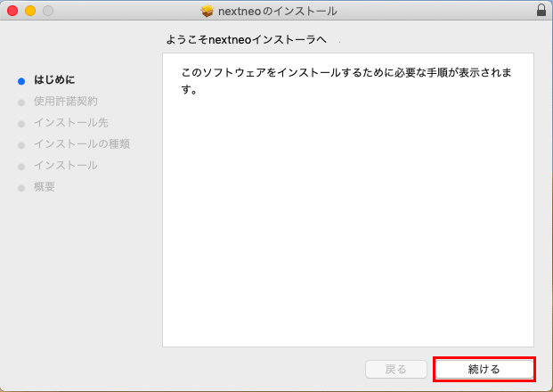Click the gray bullet beside インストール先
The width and height of the screenshot is (553, 392).
click(21, 123)
